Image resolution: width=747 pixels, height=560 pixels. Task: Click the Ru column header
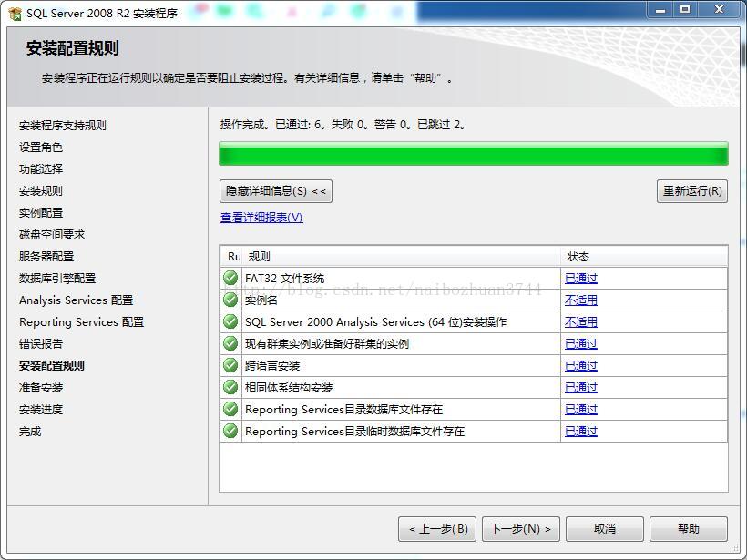232,257
